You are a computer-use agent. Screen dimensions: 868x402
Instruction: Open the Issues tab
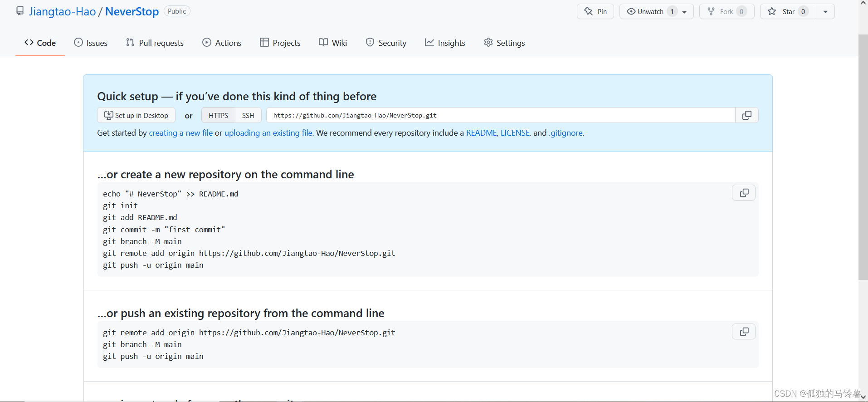click(91, 43)
